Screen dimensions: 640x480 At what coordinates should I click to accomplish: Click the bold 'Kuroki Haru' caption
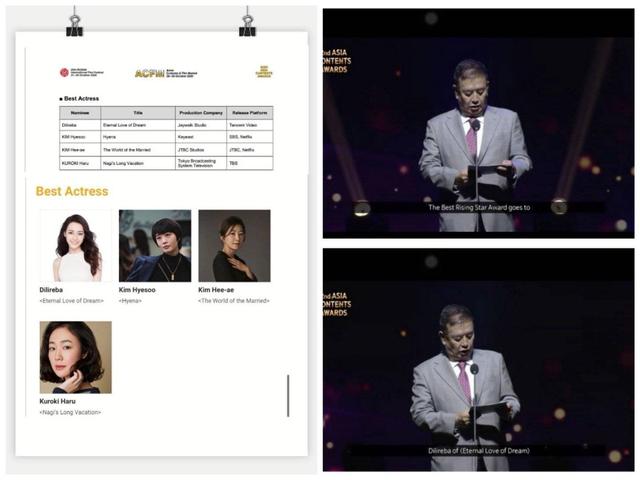tap(58, 401)
